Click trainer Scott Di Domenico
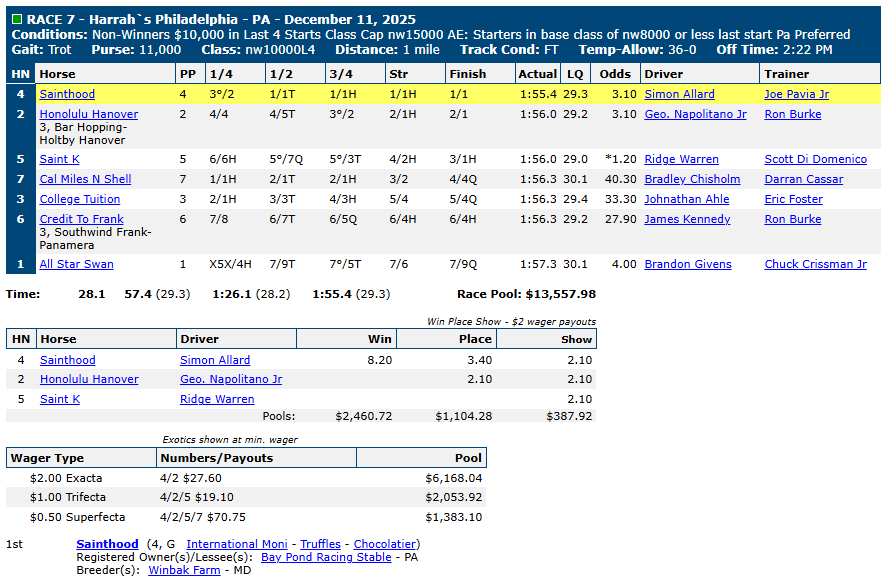Screen dimensions: 884x578 click(x=815, y=159)
